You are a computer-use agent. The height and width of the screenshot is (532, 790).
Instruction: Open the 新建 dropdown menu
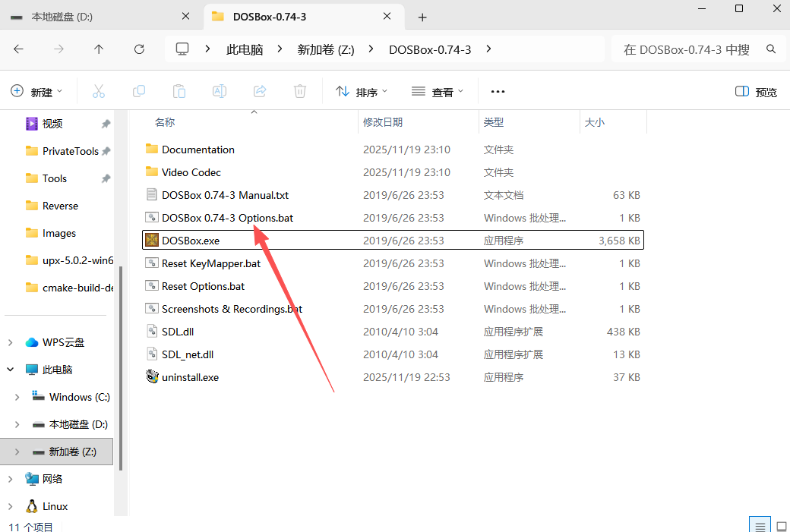point(36,92)
